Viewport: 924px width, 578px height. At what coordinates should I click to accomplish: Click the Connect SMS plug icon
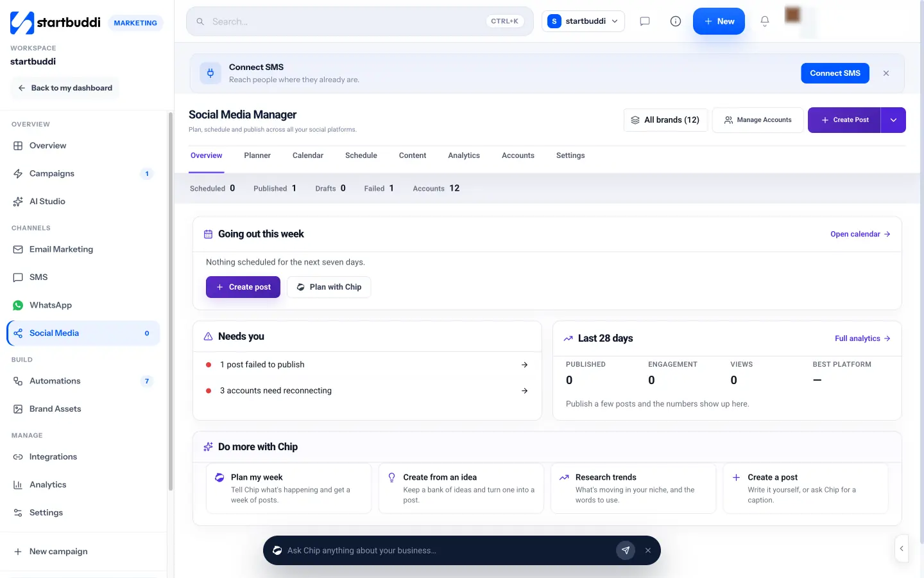[210, 73]
